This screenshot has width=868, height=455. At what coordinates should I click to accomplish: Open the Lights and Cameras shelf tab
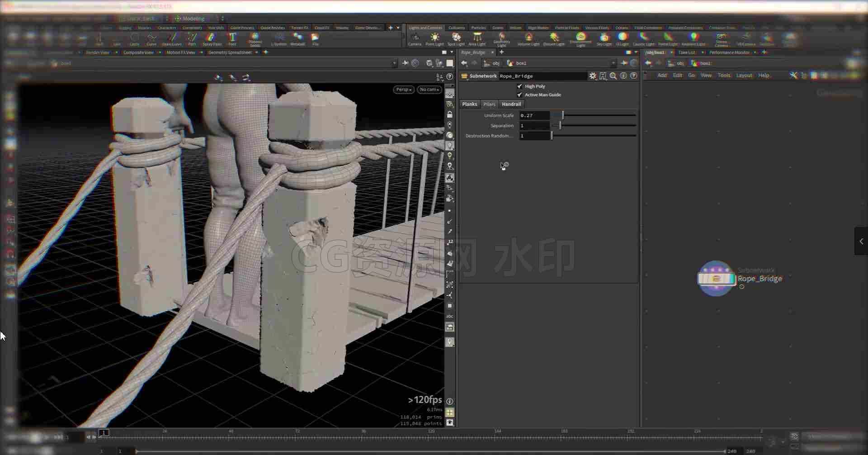pyautogui.click(x=425, y=28)
